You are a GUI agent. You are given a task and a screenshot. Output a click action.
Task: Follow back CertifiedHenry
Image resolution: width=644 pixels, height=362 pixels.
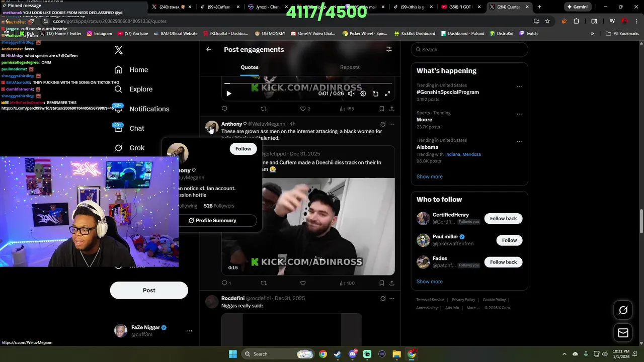503,218
